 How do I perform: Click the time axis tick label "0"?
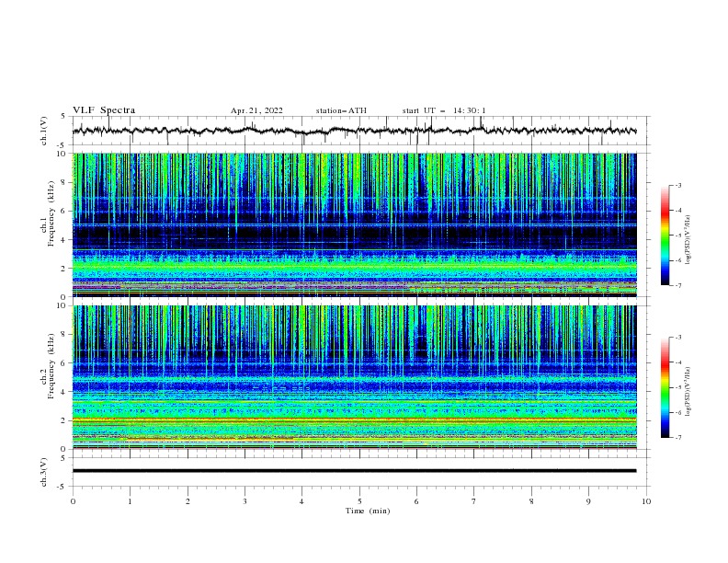73,501
